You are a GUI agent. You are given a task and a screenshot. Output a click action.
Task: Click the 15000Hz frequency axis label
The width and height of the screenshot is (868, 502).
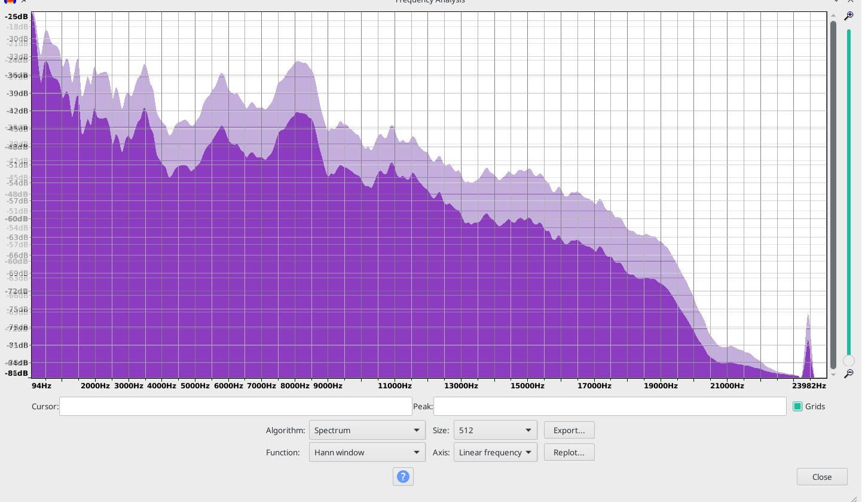click(528, 386)
